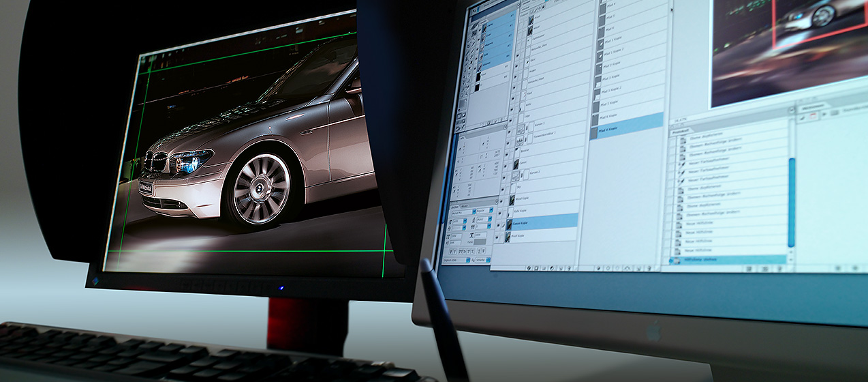Add a layer mask from layers footer

pyautogui.click(x=536, y=268)
